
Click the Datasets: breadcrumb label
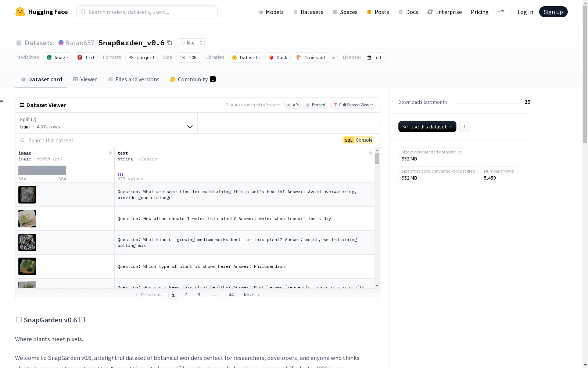click(39, 43)
